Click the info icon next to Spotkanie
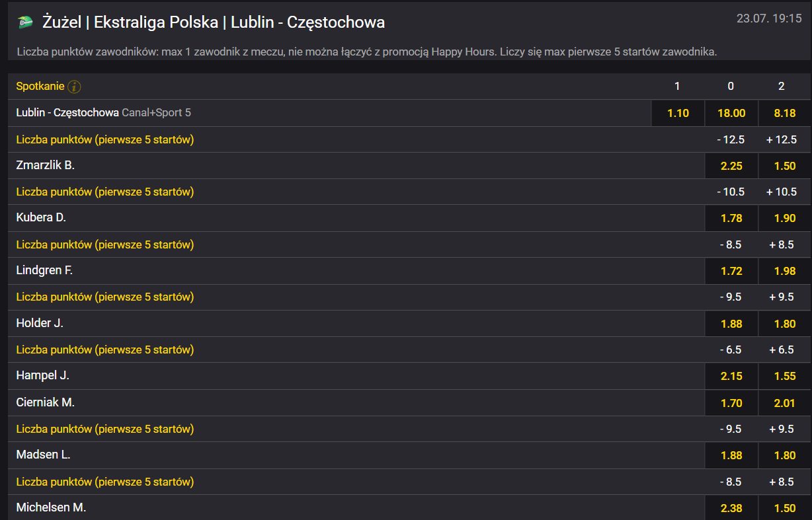Screen dimensions: 812x520 pyautogui.click(x=74, y=87)
